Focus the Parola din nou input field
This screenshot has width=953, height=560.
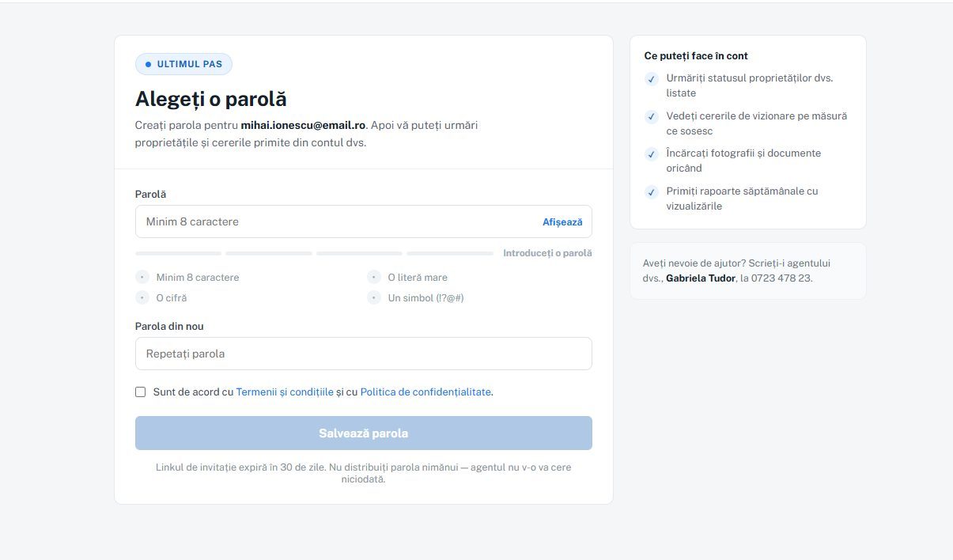tap(364, 354)
